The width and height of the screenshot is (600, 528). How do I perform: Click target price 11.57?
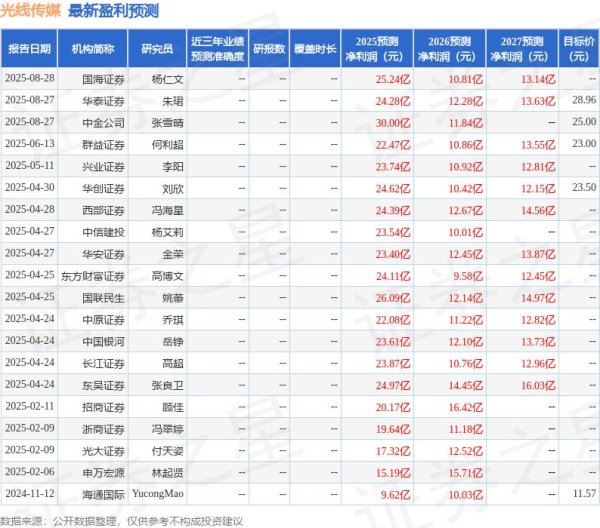584,493
